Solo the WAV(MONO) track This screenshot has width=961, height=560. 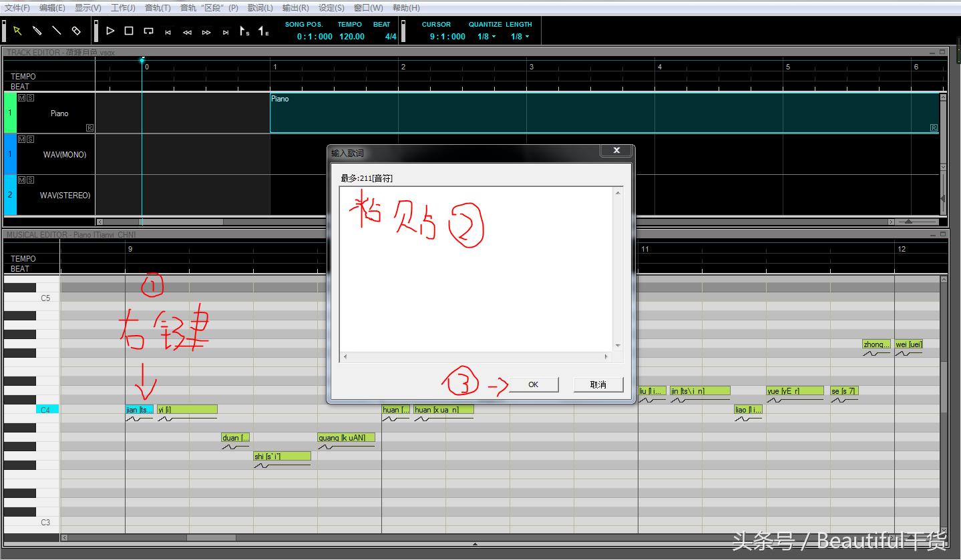pos(30,139)
